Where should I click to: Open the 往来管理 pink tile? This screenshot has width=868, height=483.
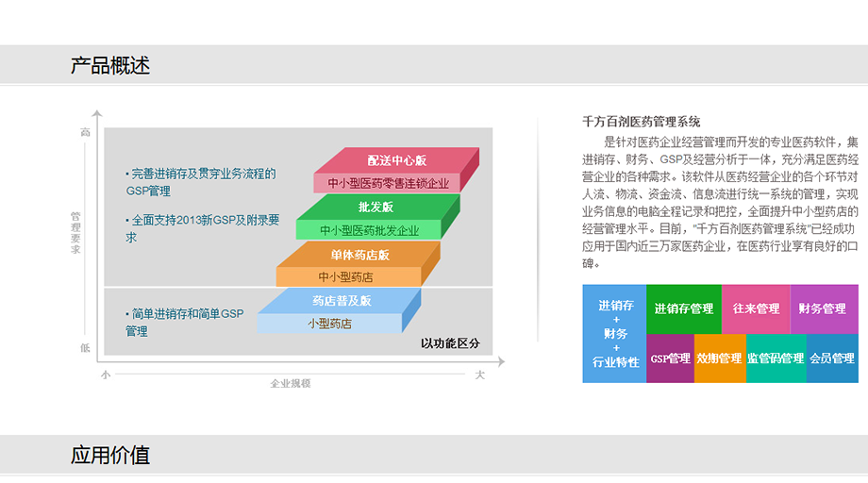tap(756, 308)
